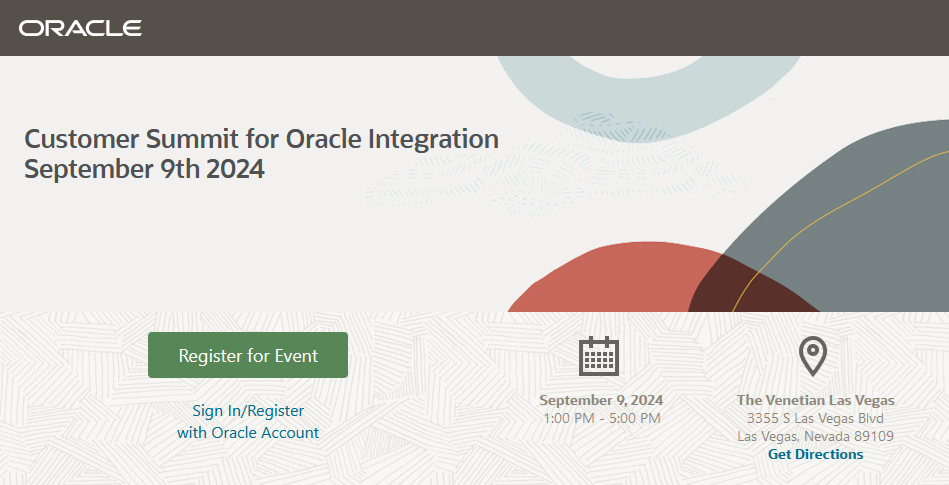Image resolution: width=949 pixels, height=485 pixels.
Task: Click the Customer Summit for Oracle Integration heading
Action: pyautogui.click(x=261, y=139)
